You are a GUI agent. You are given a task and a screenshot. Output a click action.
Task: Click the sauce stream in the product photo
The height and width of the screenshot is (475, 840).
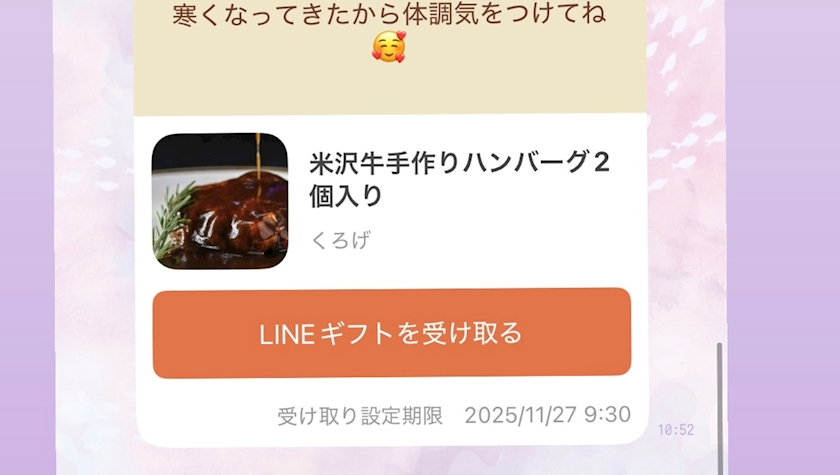[x=258, y=161]
